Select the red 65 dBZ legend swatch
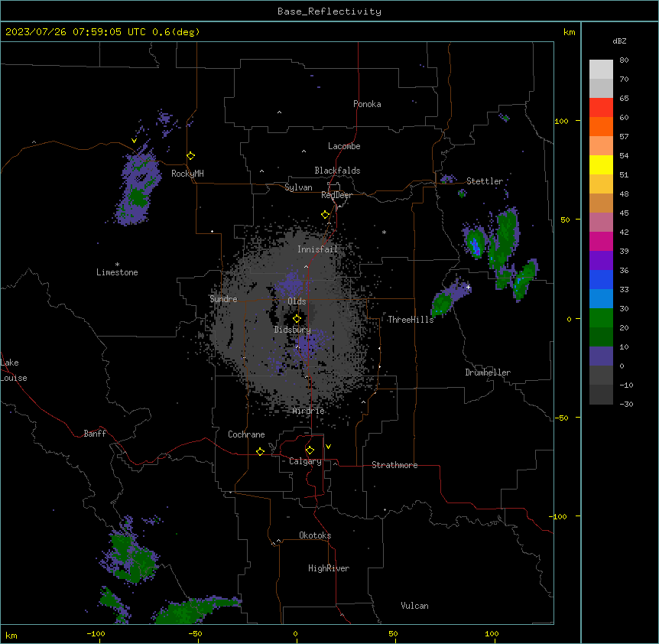Image resolution: width=659 pixels, height=644 pixels. [601, 108]
